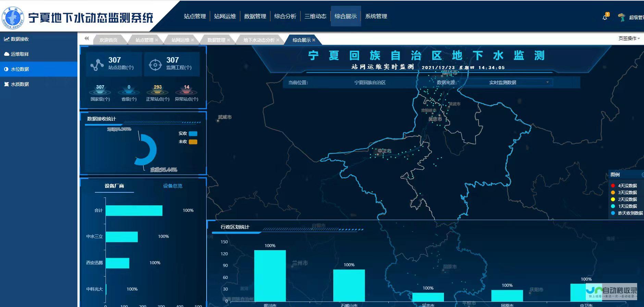The height and width of the screenshot is (307, 644).
Task: Click the red 4天没数据 legend dot
Action: pos(613,186)
